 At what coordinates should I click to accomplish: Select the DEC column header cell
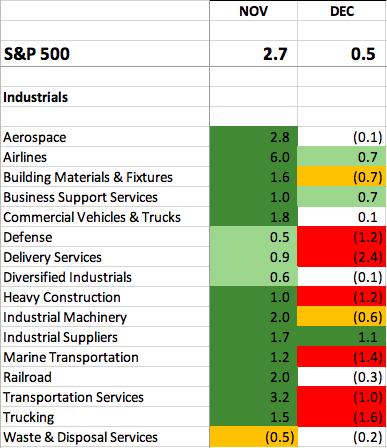tap(342, 11)
